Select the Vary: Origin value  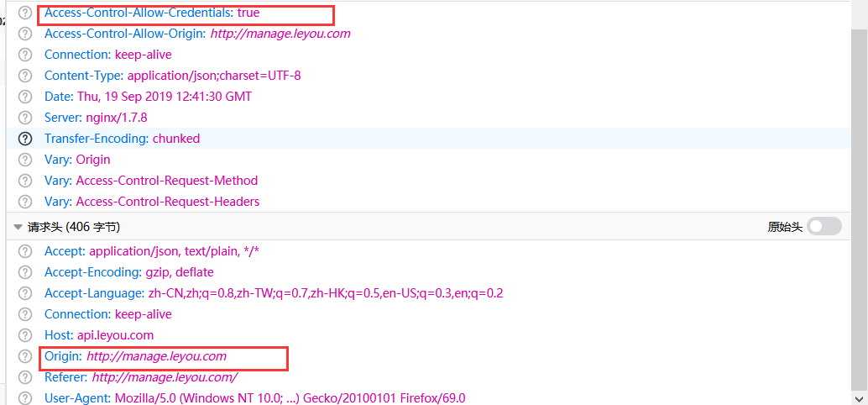click(x=93, y=160)
